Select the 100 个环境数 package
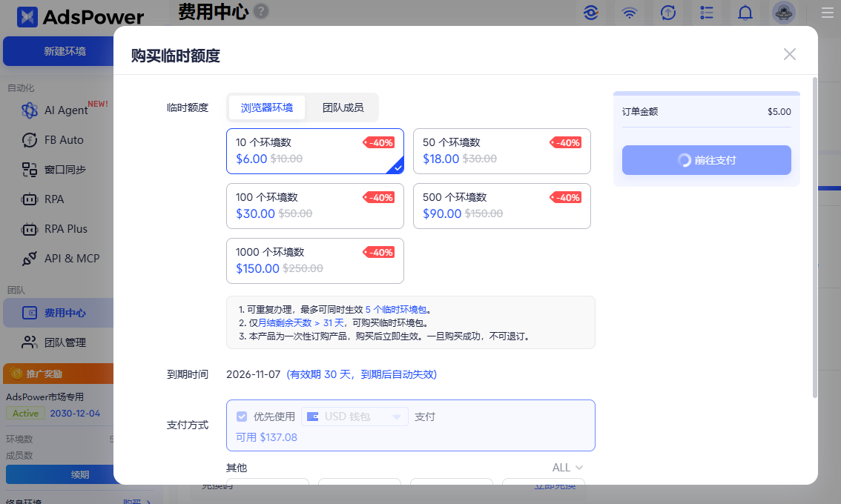The image size is (841, 504). point(315,206)
